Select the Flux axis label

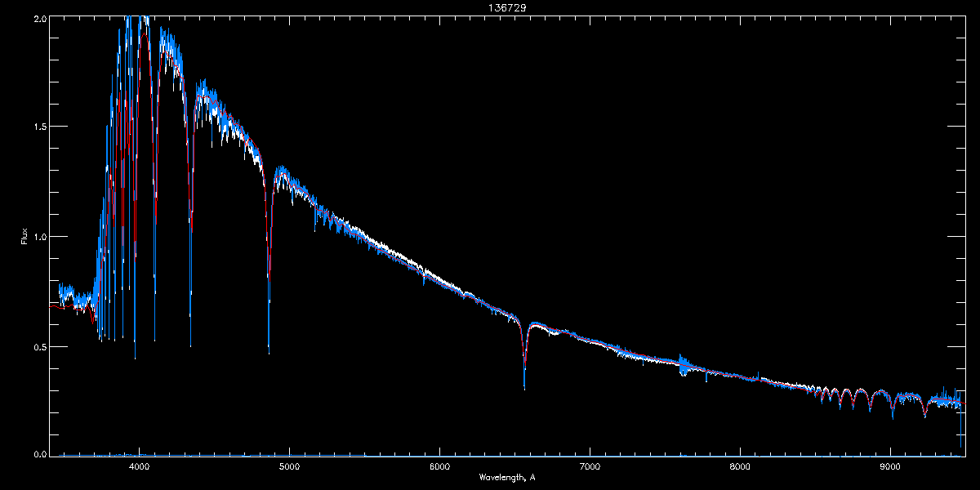coord(24,237)
